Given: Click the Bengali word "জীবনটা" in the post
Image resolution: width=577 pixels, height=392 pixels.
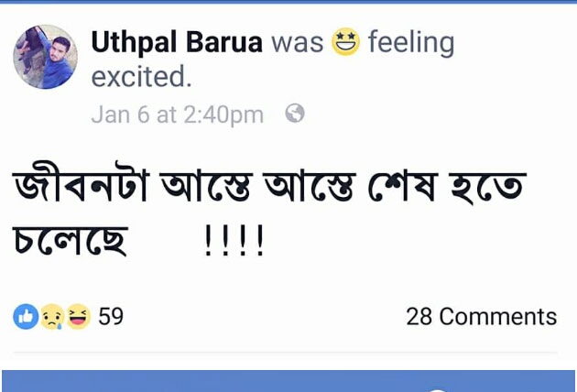Looking at the screenshot, I should point(81,182).
